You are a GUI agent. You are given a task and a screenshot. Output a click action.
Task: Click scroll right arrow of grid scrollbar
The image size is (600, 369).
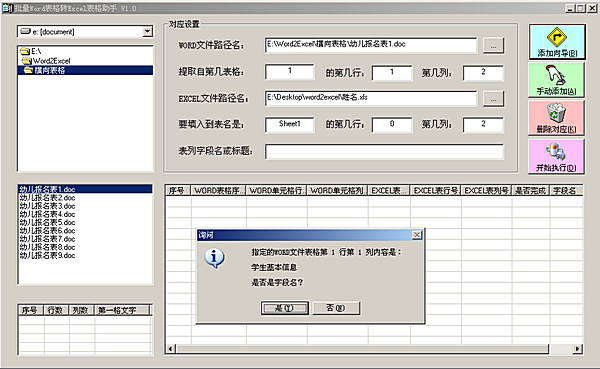coord(577,349)
